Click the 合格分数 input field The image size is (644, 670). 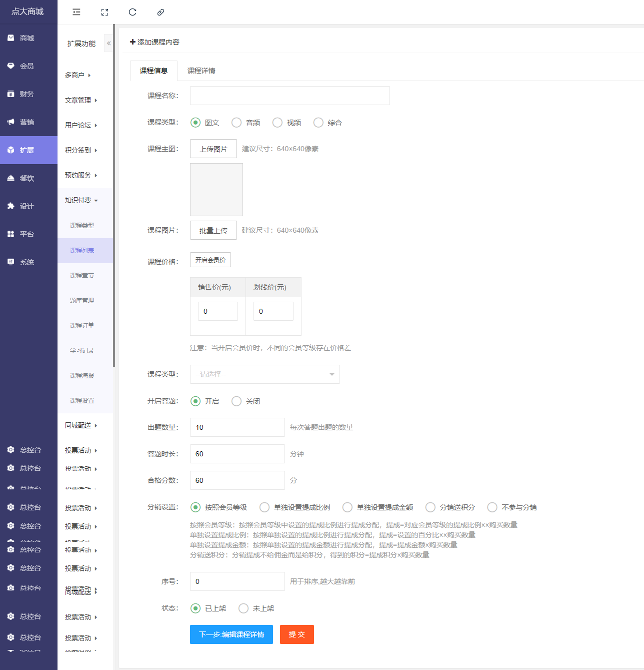237,480
